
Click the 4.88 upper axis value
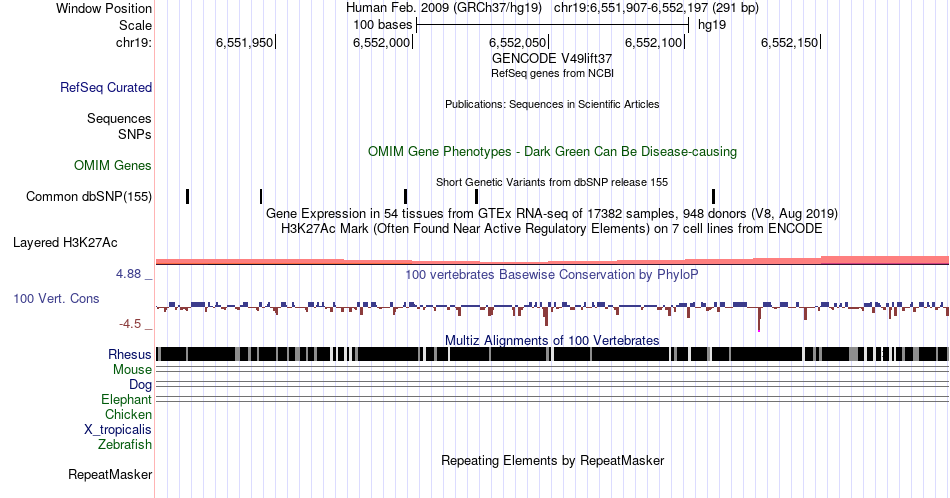128,274
